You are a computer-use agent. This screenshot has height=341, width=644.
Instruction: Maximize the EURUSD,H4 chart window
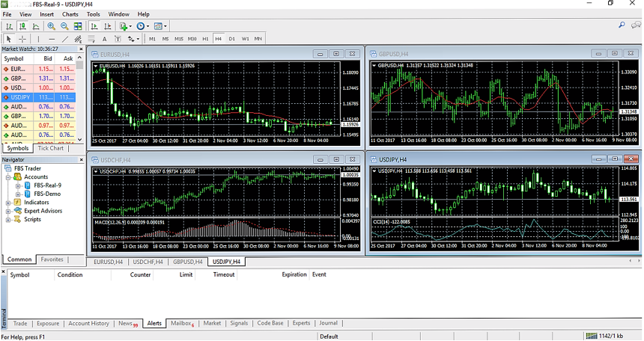click(336, 54)
